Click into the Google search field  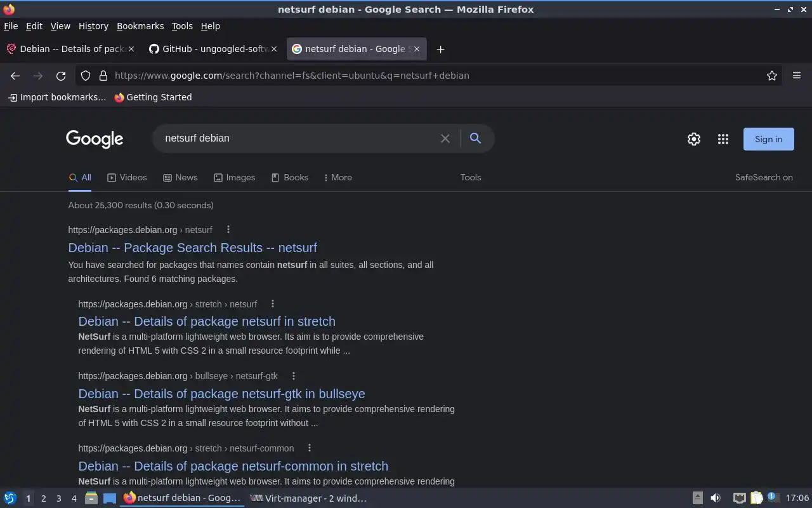click(x=298, y=138)
